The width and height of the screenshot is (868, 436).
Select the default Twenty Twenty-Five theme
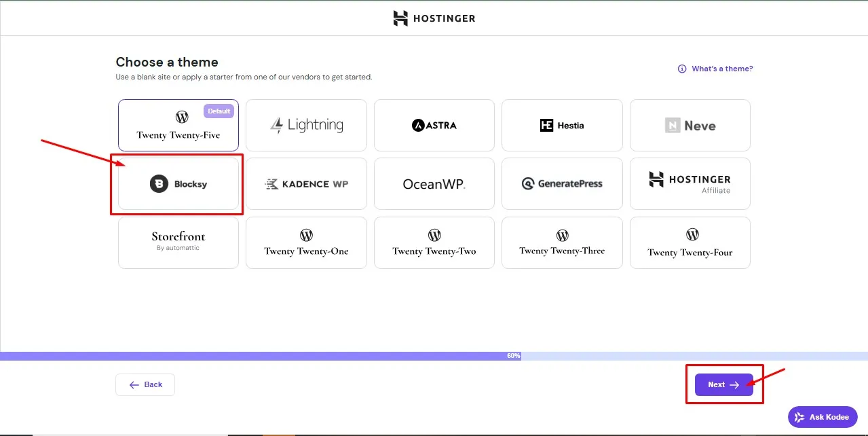[x=178, y=126]
